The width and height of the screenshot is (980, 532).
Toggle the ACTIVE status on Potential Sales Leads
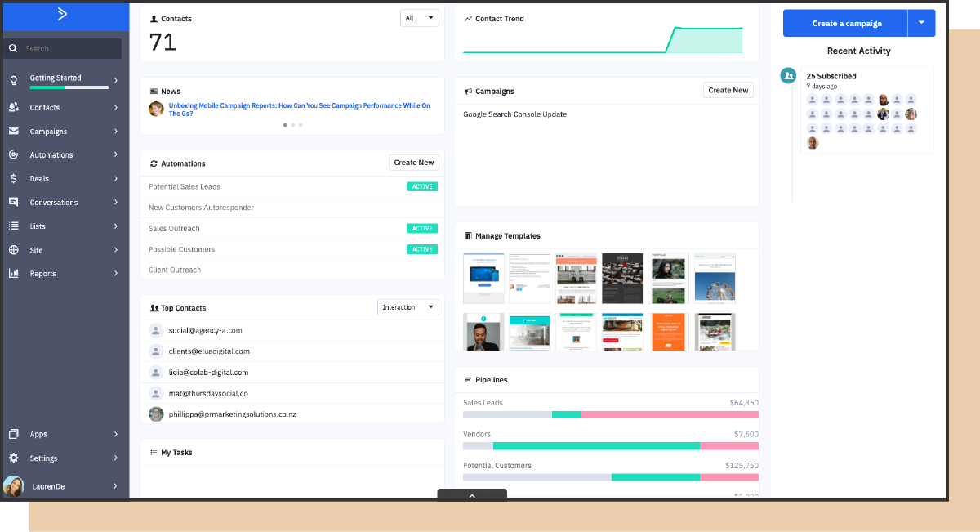pos(421,186)
